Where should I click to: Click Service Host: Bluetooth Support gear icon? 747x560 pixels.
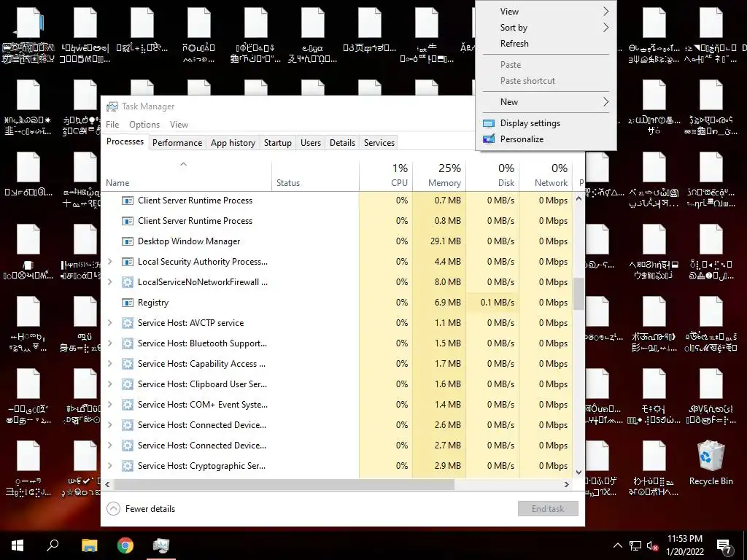pos(127,343)
